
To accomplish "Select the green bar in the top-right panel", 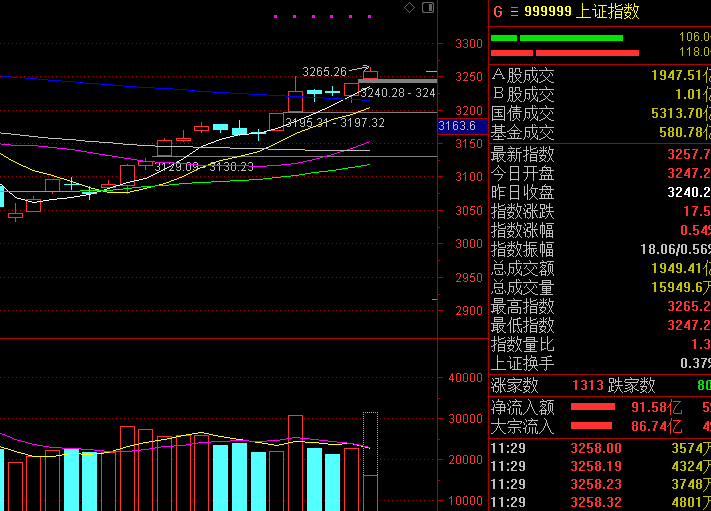I will 557,38.
